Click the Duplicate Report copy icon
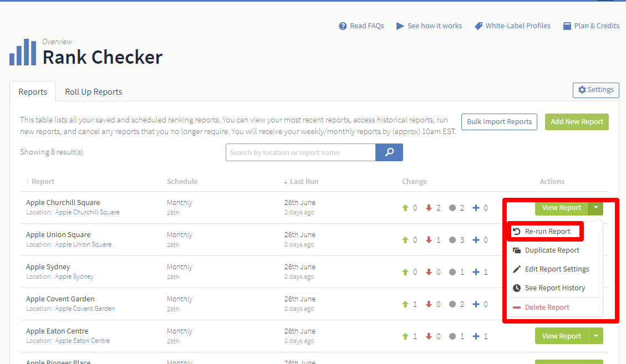 pos(517,250)
